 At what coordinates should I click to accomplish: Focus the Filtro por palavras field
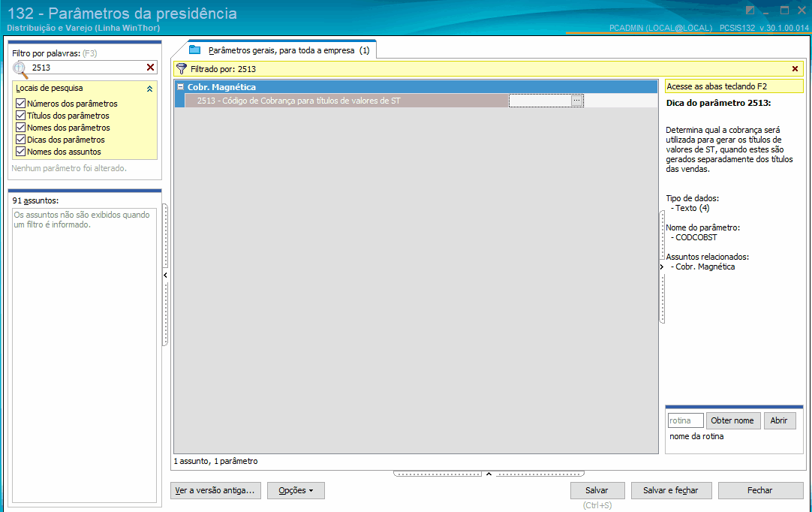pos(86,68)
